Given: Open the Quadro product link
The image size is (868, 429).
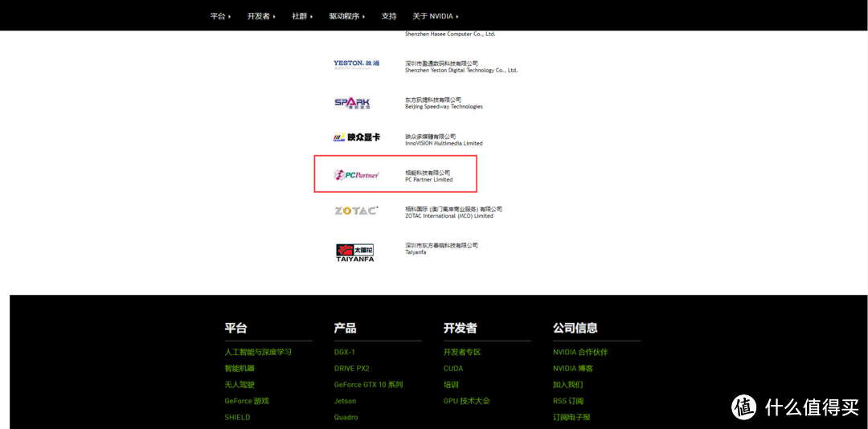Looking at the screenshot, I should pyautogui.click(x=346, y=418).
